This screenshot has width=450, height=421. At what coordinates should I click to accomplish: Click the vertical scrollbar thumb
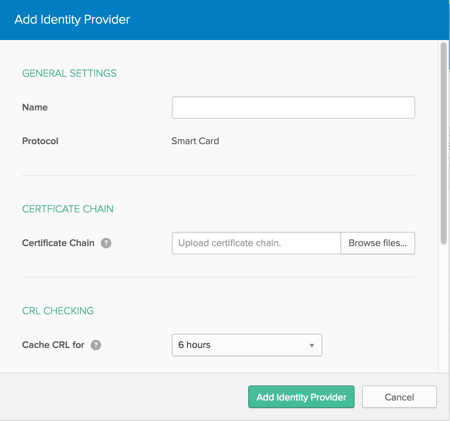coord(443,143)
